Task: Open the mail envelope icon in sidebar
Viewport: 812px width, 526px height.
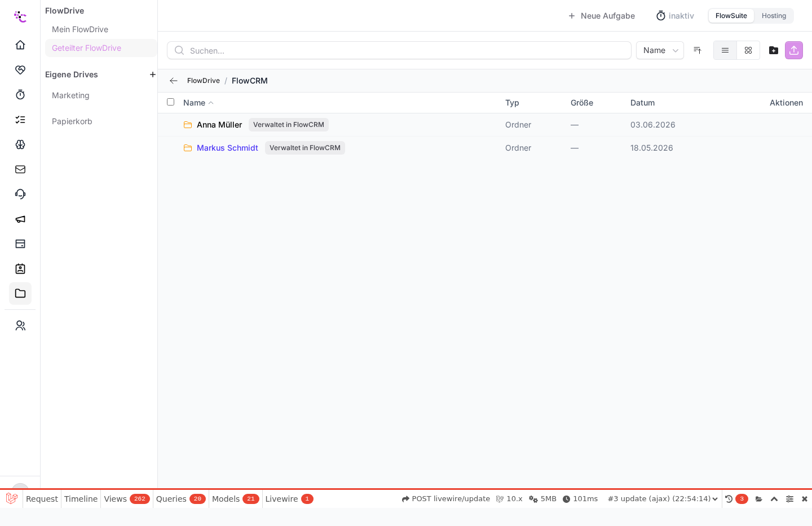Action: tap(20, 169)
